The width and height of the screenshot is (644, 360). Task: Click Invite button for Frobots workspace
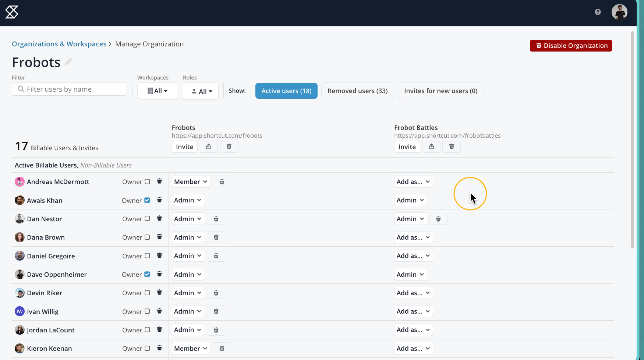point(185,147)
